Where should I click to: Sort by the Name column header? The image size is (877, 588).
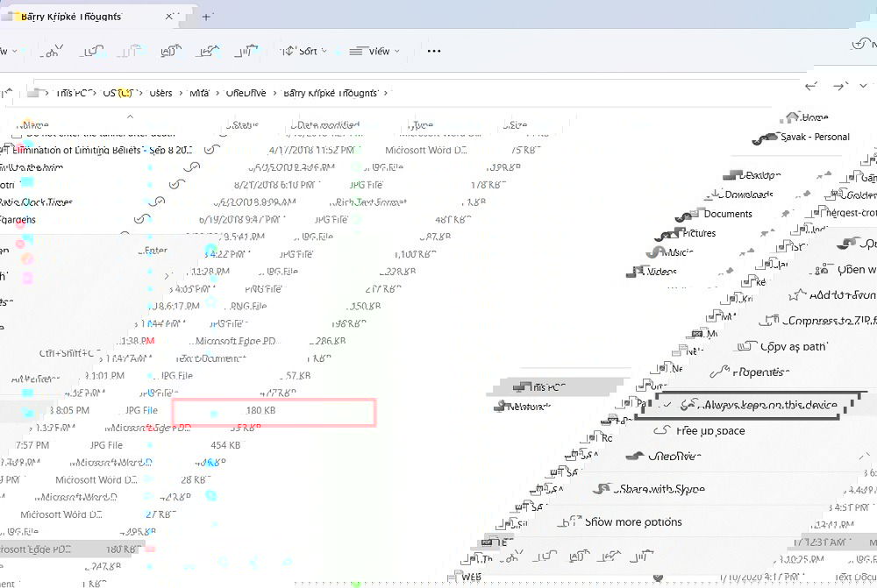(x=35, y=124)
